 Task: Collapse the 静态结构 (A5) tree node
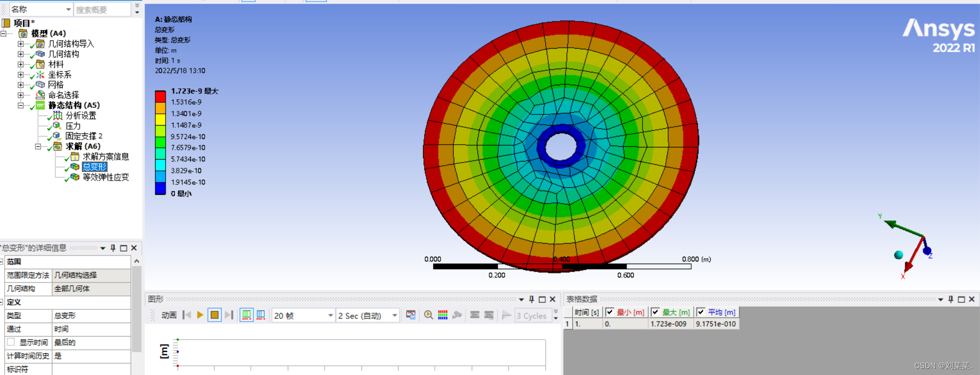(21, 105)
